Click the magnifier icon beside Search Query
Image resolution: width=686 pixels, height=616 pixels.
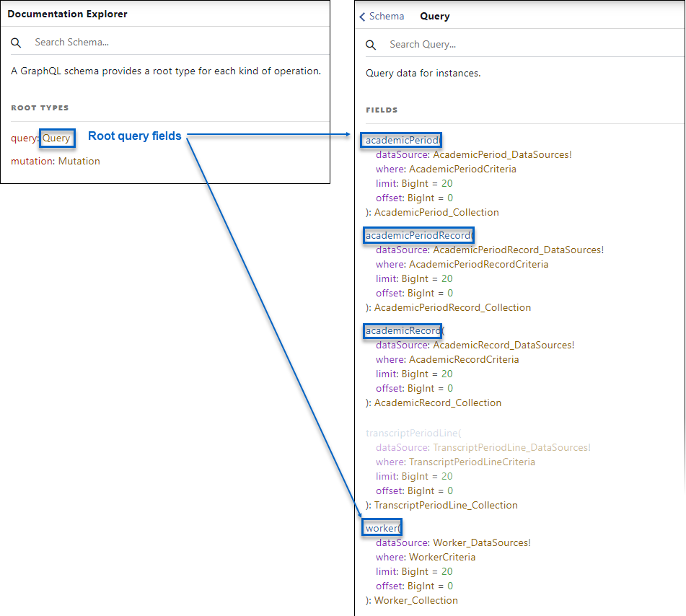click(371, 45)
